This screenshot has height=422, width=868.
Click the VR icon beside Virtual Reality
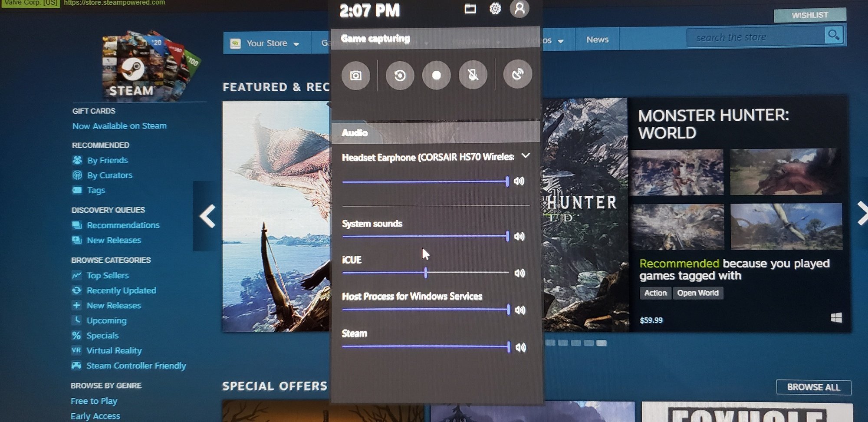[x=76, y=350]
